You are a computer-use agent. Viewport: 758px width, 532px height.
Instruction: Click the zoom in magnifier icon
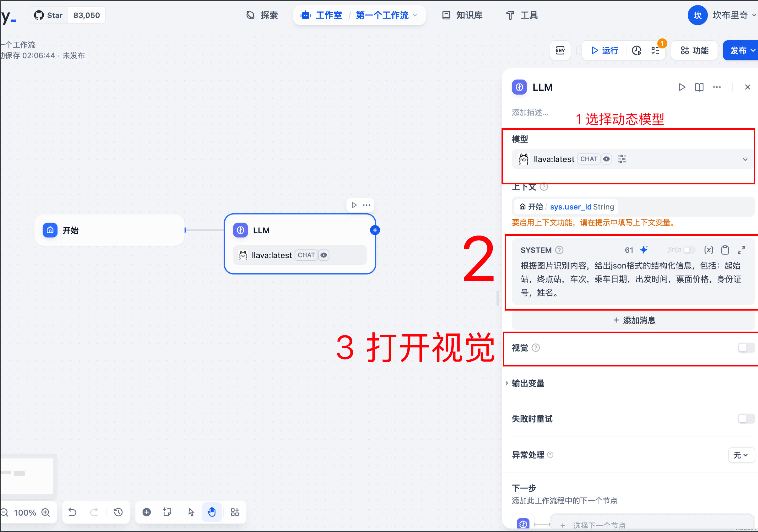tap(46, 512)
